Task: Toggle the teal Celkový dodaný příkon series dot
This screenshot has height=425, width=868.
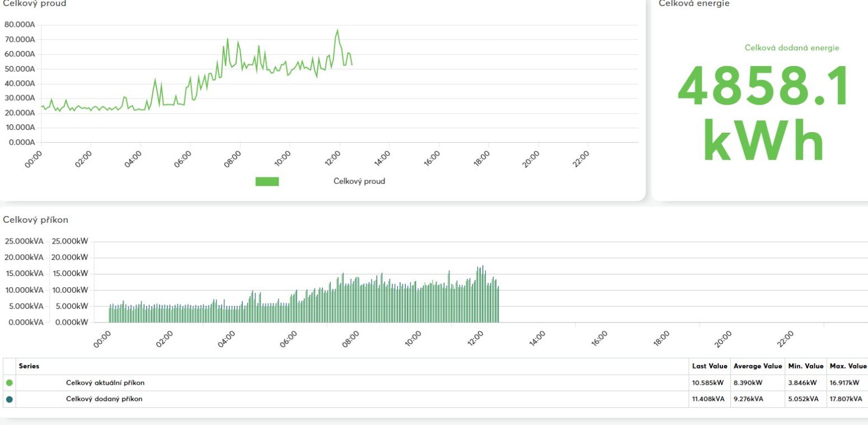Action: [9, 399]
